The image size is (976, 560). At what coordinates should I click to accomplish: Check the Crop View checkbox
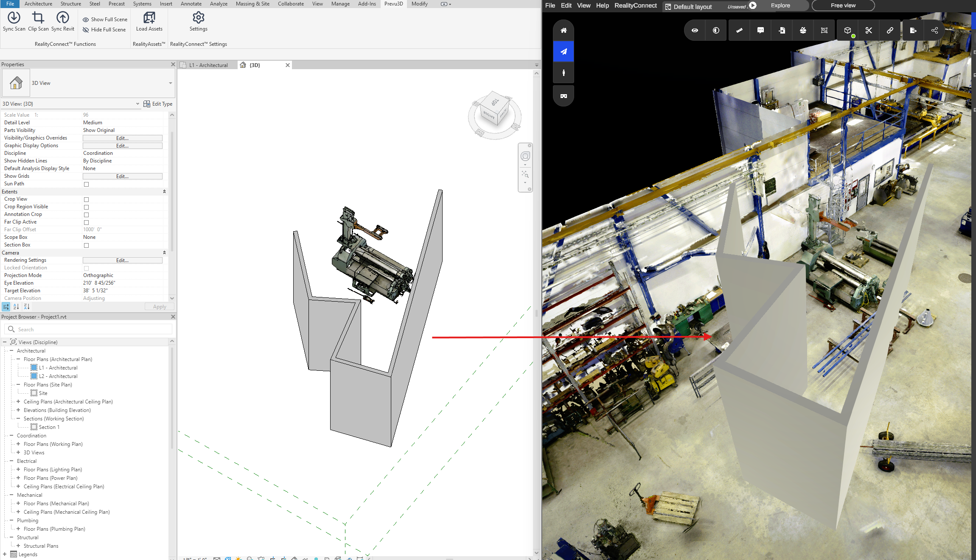pyautogui.click(x=86, y=199)
